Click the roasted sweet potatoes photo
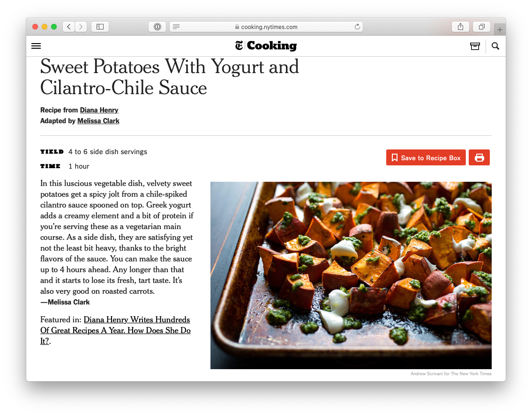 pos(351,275)
